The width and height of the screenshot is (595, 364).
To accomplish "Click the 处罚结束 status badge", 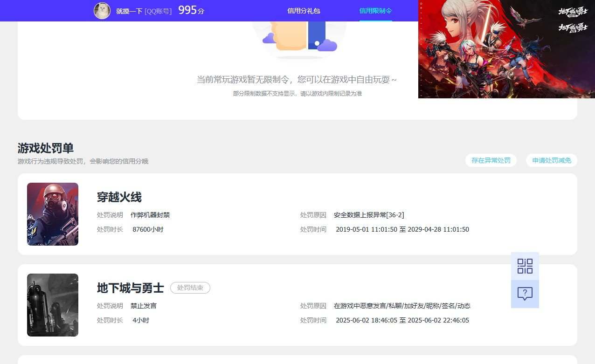I will point(190,288).
